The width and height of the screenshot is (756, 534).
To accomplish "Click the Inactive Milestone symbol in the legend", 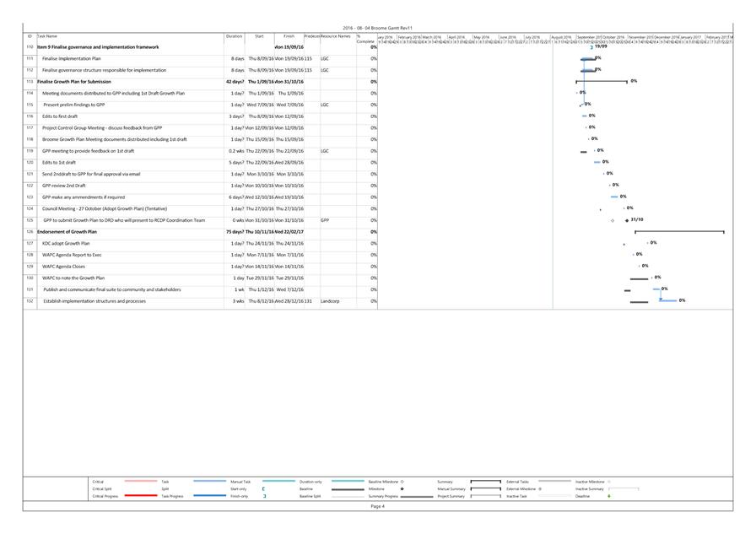I will 609,481.
